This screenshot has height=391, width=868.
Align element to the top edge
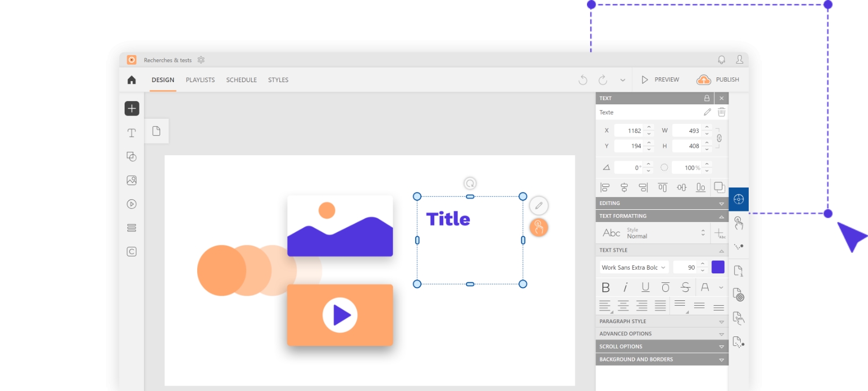click(x=662, y=188)
